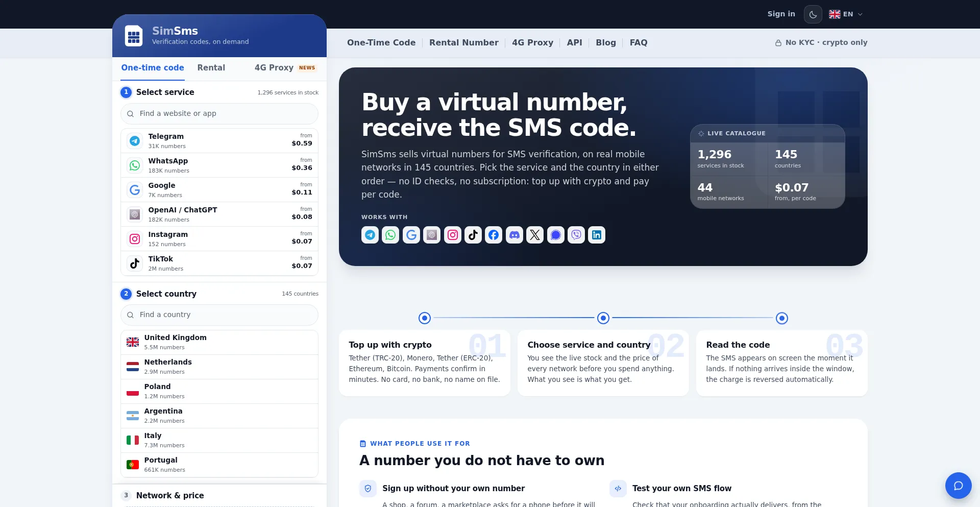This screenshot has width=980, height=507.
Task: Select Instagram in the service list
Action: [219, 239]
